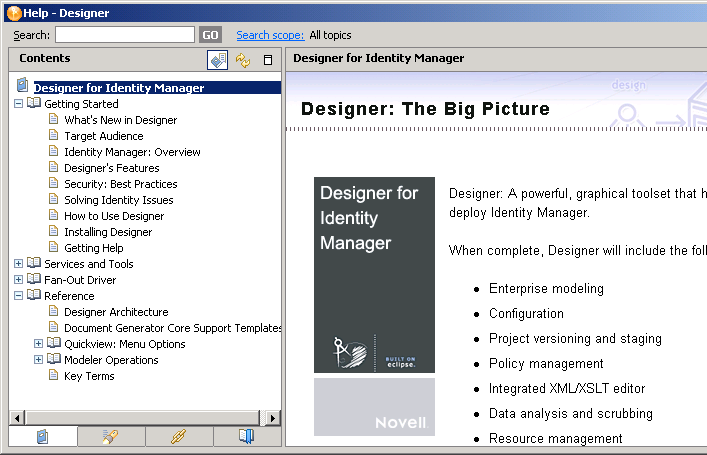Screen dimensions: 707x455
Task: Click the Designer: The Big Picture heading
Action: pyautogui.click(x=425, y=109)
